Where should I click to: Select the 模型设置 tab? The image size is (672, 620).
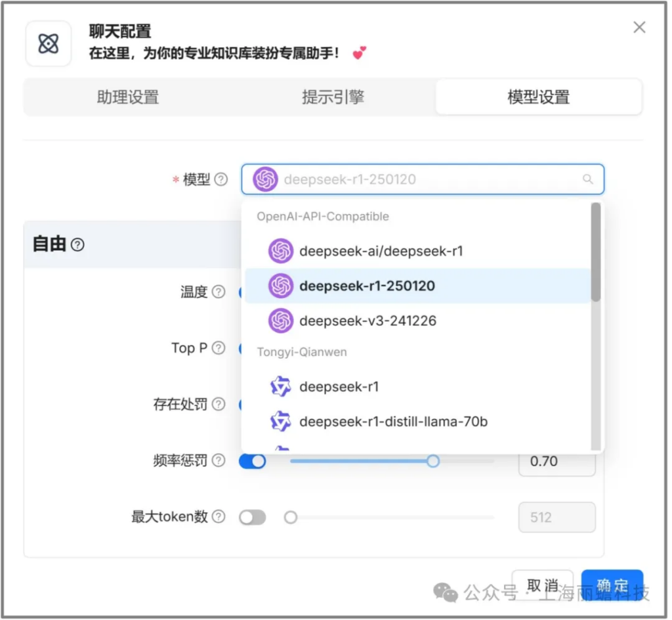coord(538,97)
